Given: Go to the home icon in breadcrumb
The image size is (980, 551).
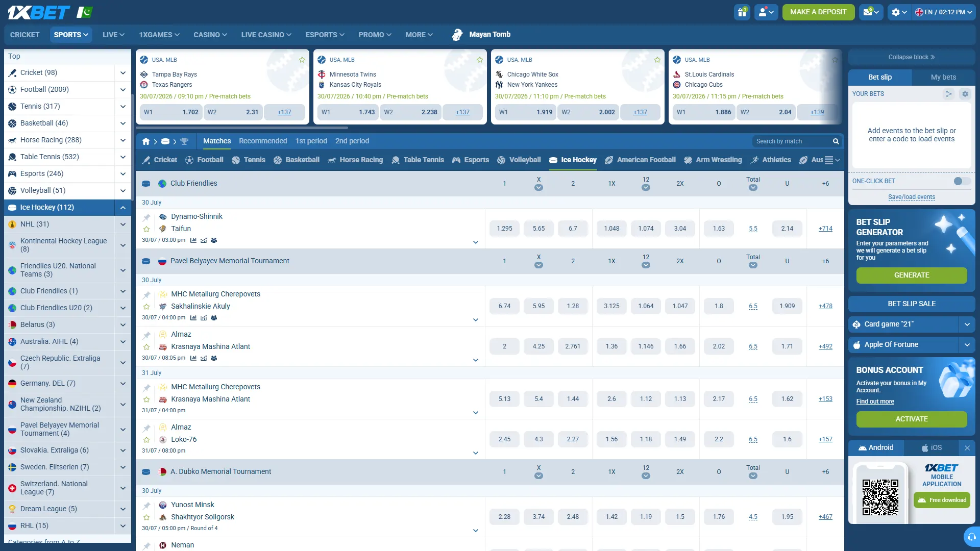Looking at the screenshot, I should tap(146, 141).
